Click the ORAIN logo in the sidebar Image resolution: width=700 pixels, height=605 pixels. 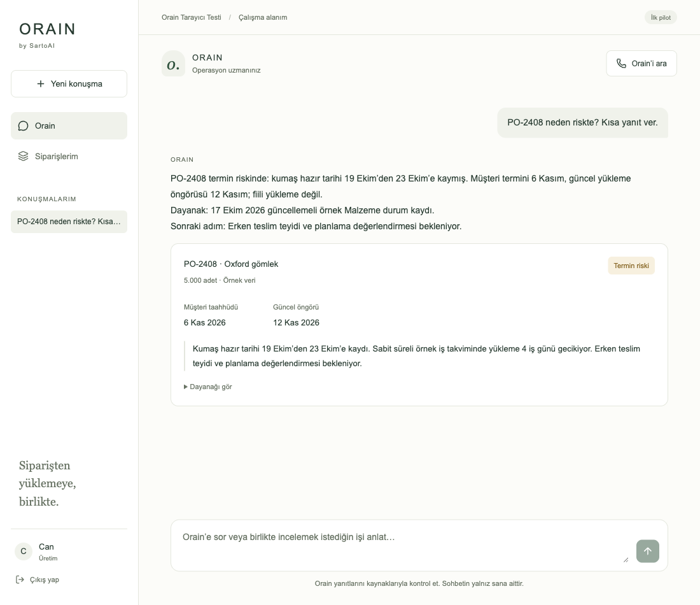point(47,29)
